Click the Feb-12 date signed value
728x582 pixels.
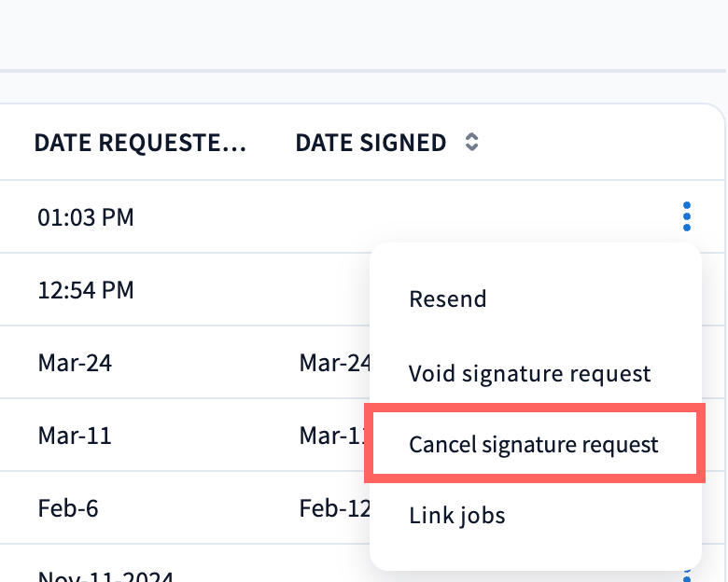click(334, 508)
